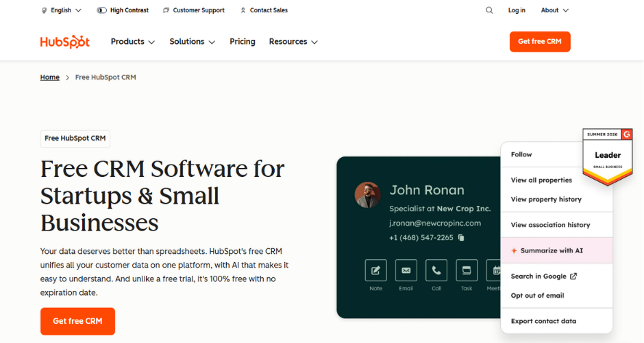Expand the Resources menu

[x=293, y=42]
